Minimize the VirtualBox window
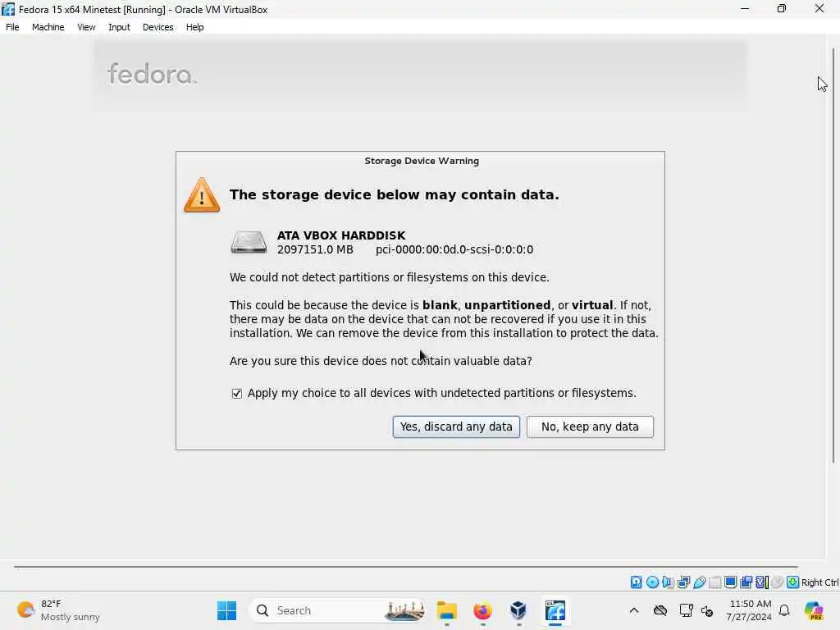 click(745, 9)
